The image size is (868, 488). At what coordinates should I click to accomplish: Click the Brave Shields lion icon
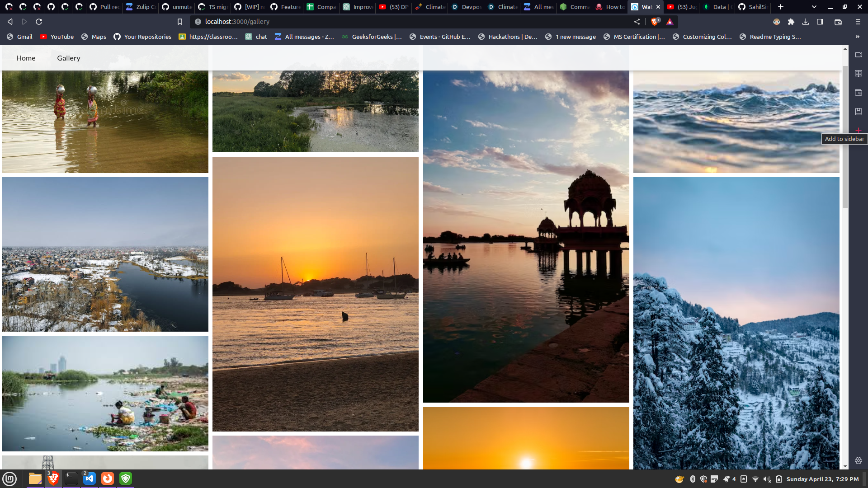(x=655, y=22)
